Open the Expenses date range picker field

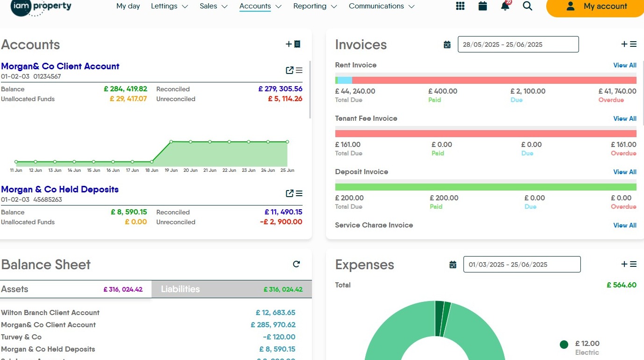click(522, 264)
